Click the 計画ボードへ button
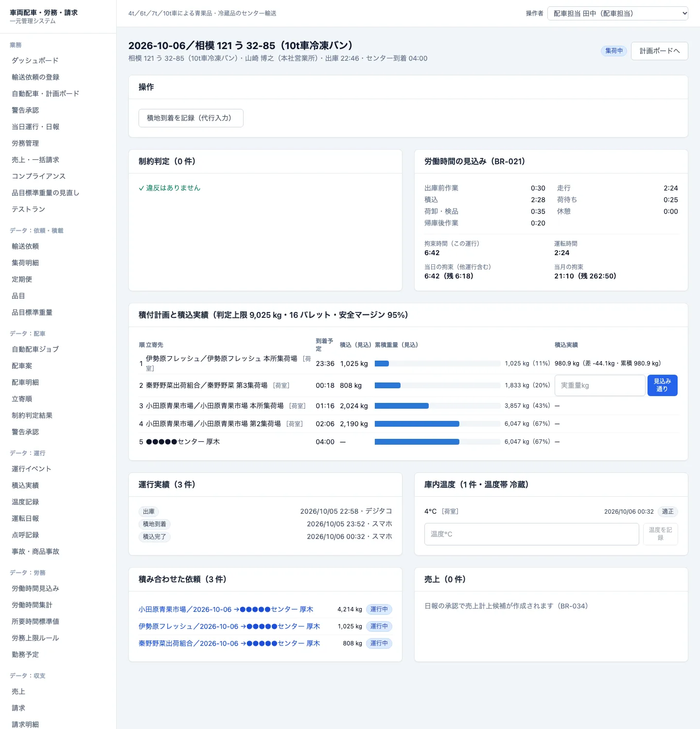 pos(660,51)
